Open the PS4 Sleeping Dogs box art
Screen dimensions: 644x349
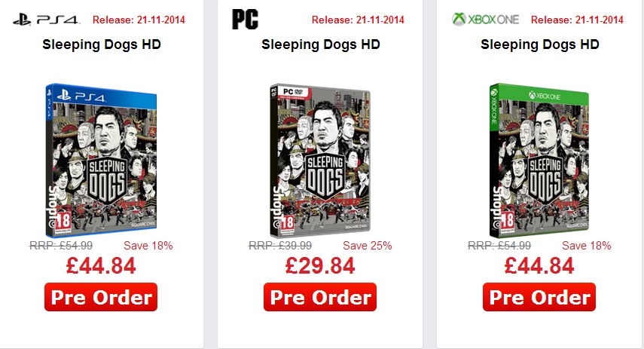(102, 160)
